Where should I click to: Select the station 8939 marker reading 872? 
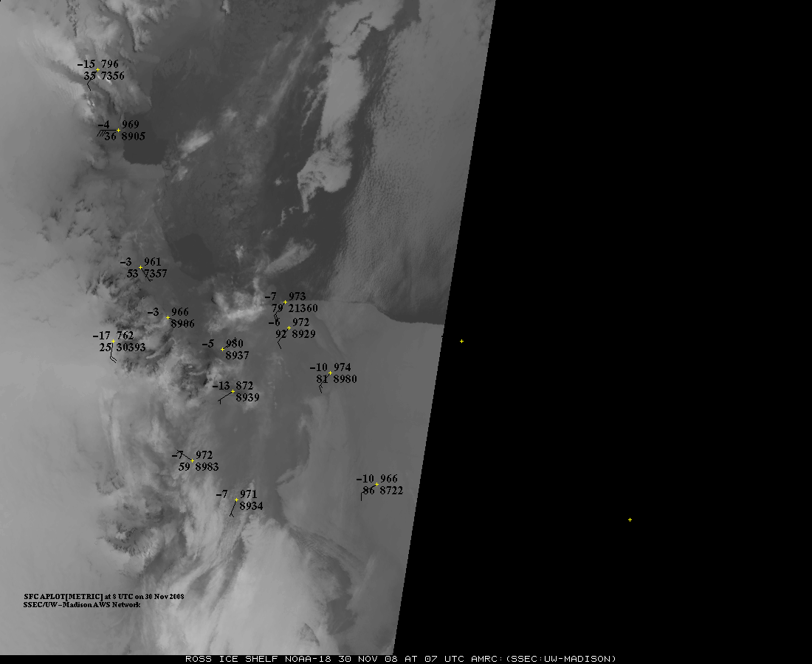pos(233,392)
